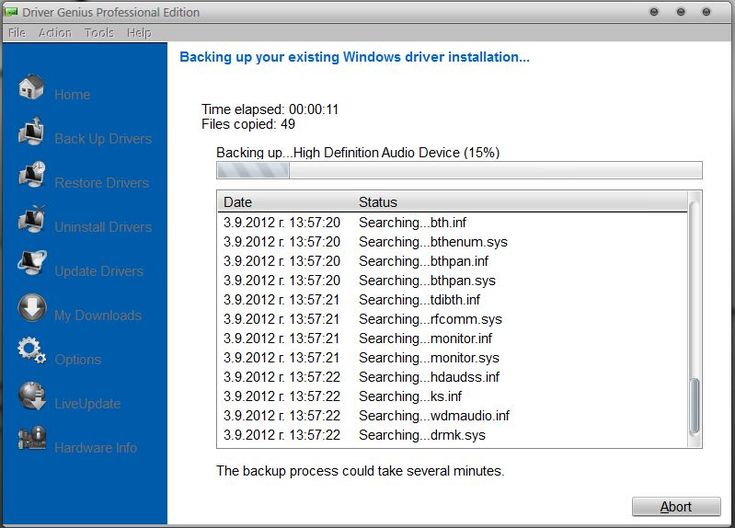Click the Update Drivers monitor icon
The height and width of the screenshot is (528, 735).
coord(31,263)
